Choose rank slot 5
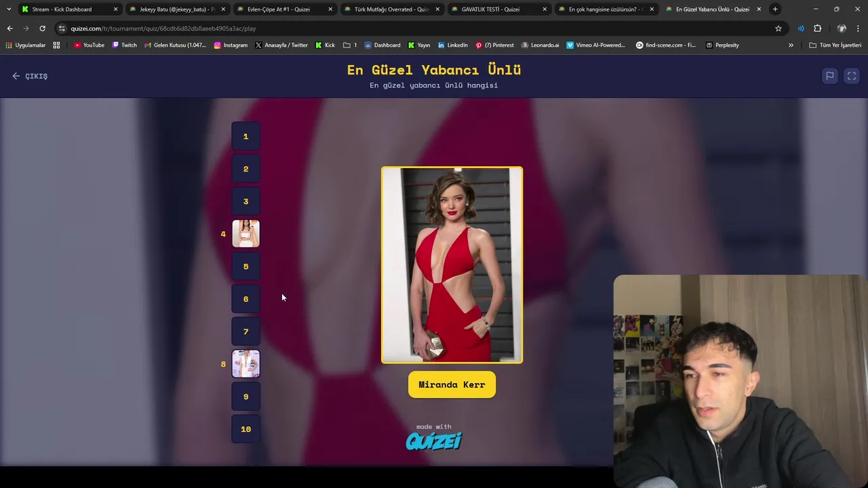Image resolution: width=868 pixels, height=488 pixels. pyautogui.click(x=245, y=266)
